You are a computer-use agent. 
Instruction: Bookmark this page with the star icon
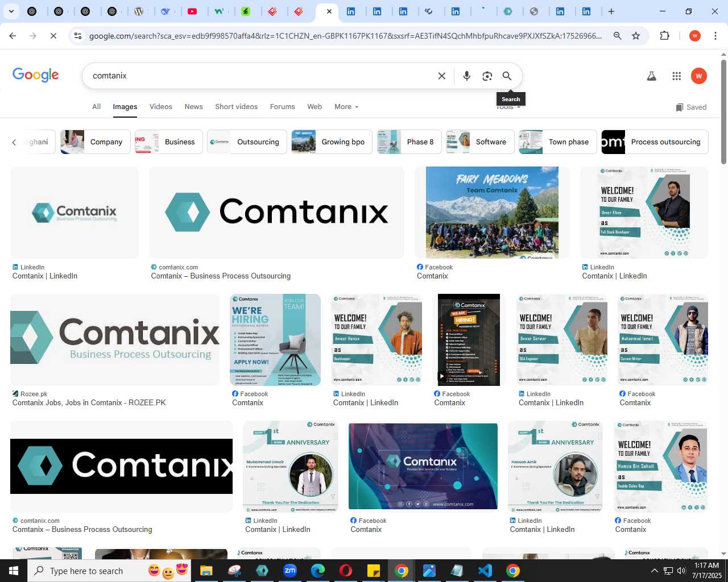pos(636,36)
